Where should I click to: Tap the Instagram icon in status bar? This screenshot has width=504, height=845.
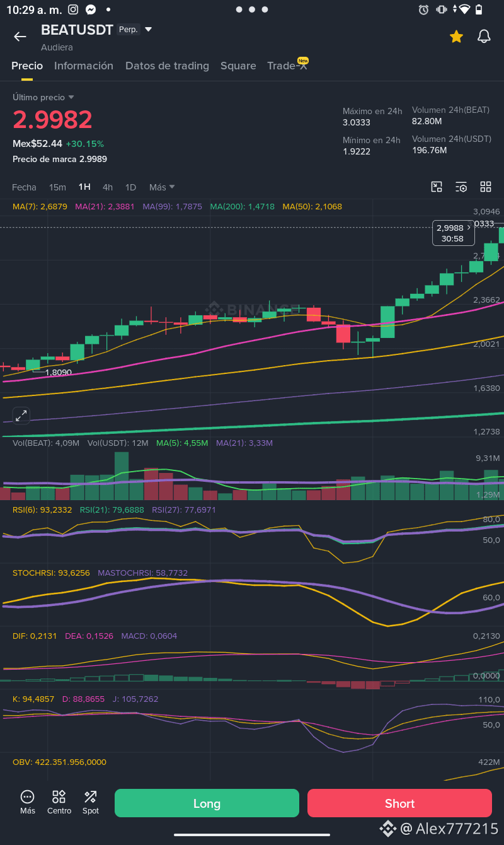[x=73, y=9]
